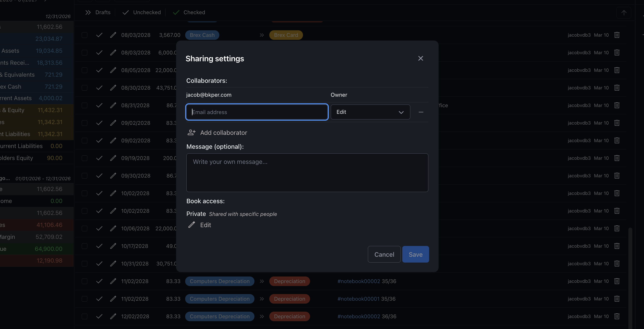Viewport: 644px width, 329px height.
Task: Switch to the Unchecked tab
Action: click(x=141, y=12)
